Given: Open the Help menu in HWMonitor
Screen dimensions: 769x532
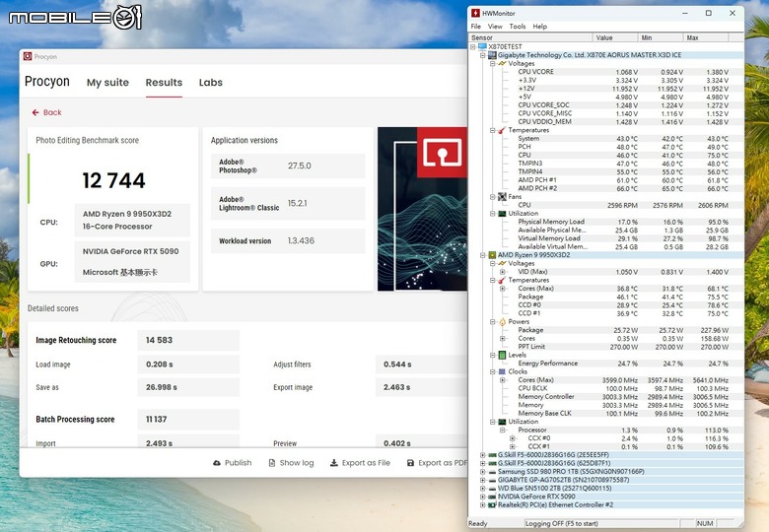Looking at the screenshot, I should coord(540,27).
